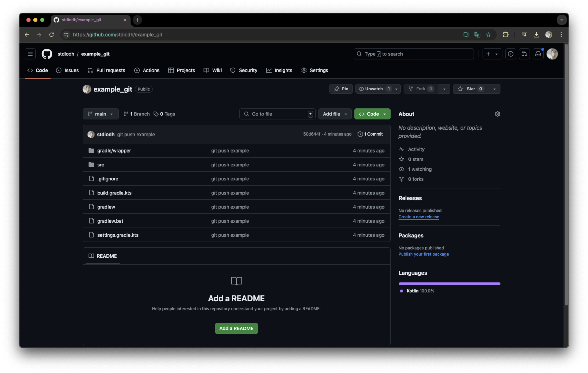
Task: Open the issues icon in top header
Action: click(510, 54)
